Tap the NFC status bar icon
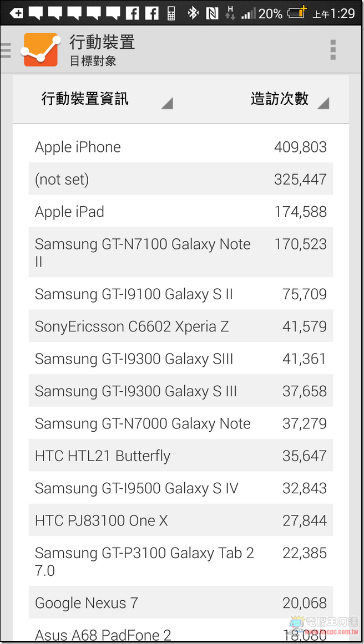The height and width of the screenshot is (644, 364). click(x=212, y=13)
